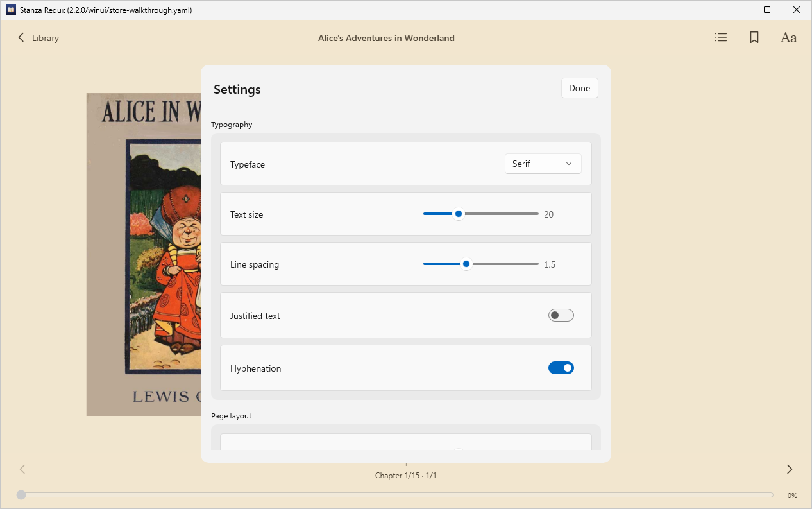The image size is (812, 509).
Task: Click the Text size slider
Action: click(480, 214)
